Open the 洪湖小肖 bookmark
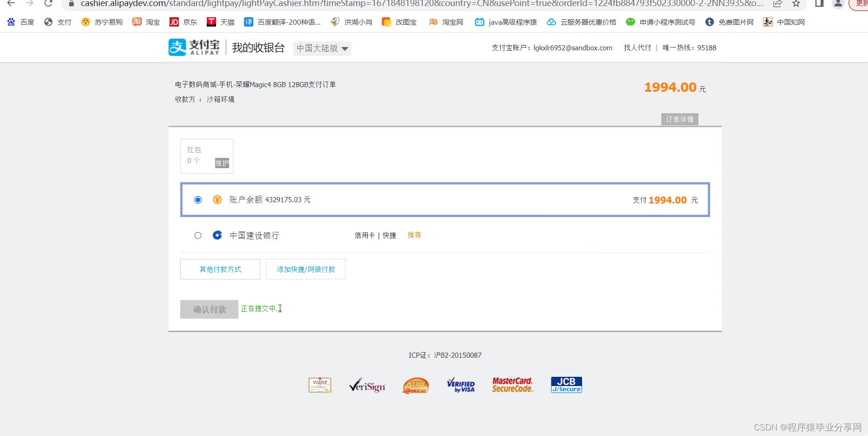The height and width of the screenshot is (436, 868). [352, 22]
